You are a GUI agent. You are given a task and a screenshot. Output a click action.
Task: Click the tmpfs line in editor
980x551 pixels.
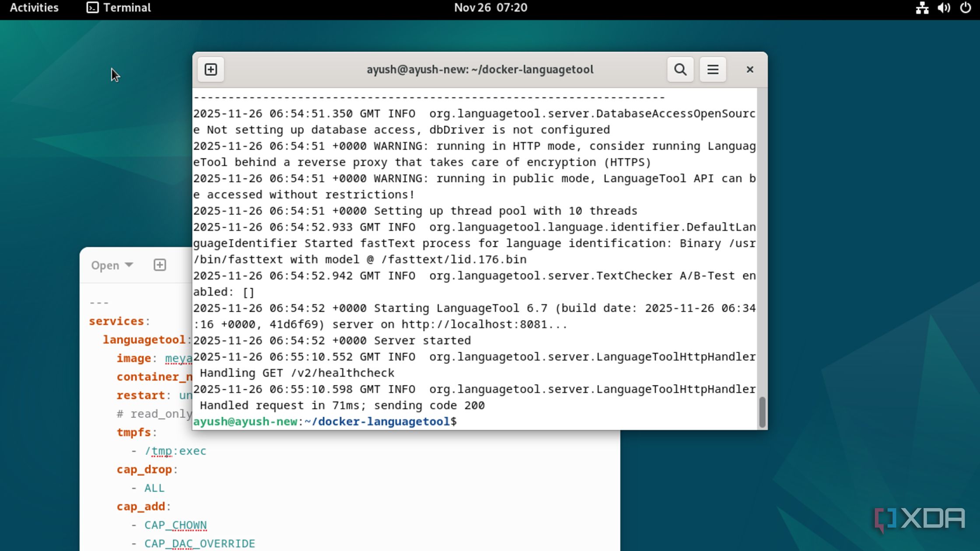pos(134,432)
